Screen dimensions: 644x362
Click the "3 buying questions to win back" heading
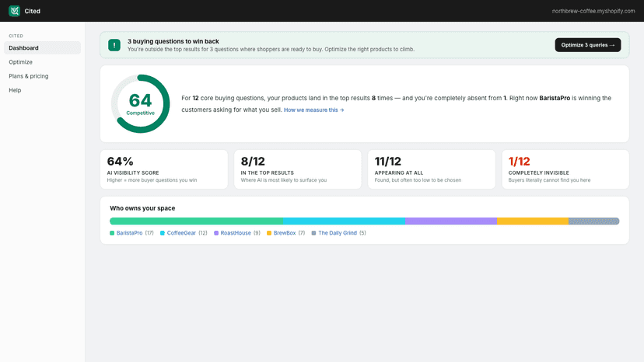pos(173,41)
